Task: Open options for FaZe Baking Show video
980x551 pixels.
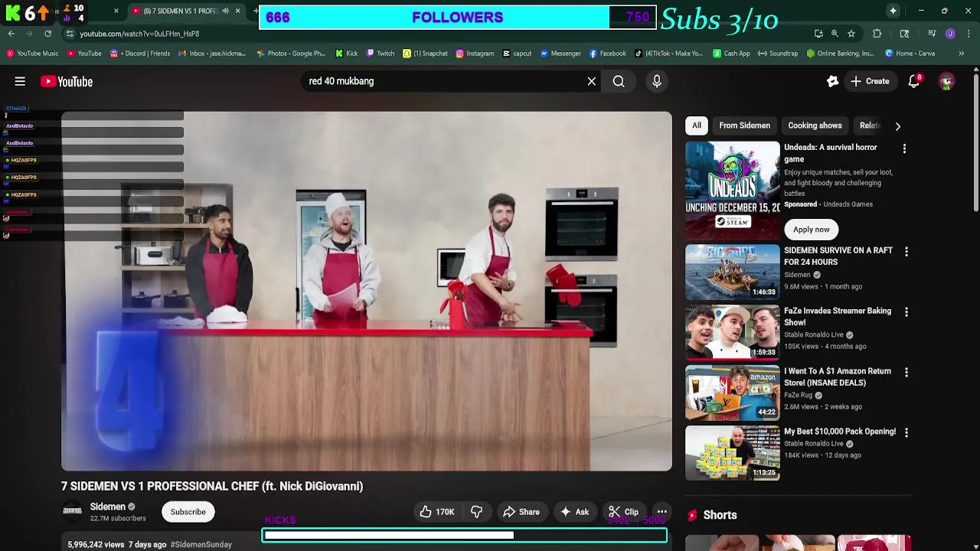Action: [906, 312]
